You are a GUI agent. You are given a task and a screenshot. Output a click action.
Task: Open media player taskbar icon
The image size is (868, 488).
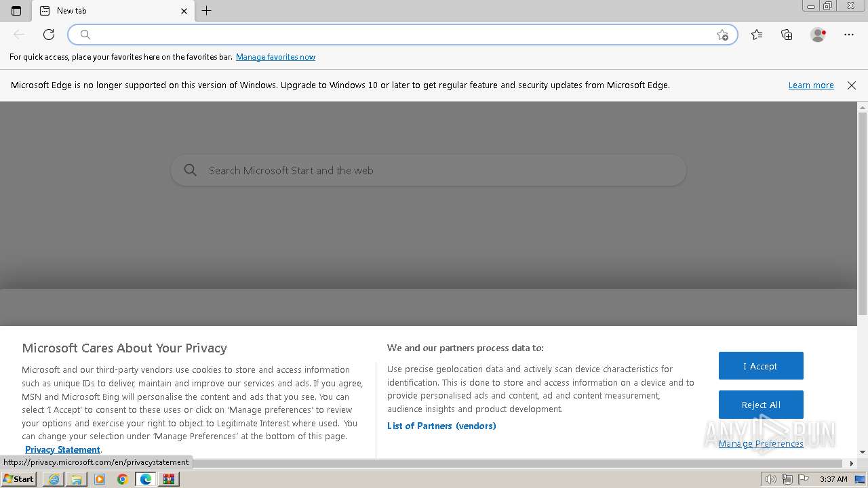tap(100, 479)
